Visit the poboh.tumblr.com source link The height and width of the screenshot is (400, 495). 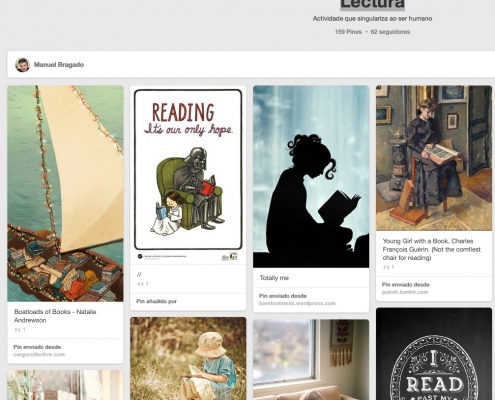(405, 292)
